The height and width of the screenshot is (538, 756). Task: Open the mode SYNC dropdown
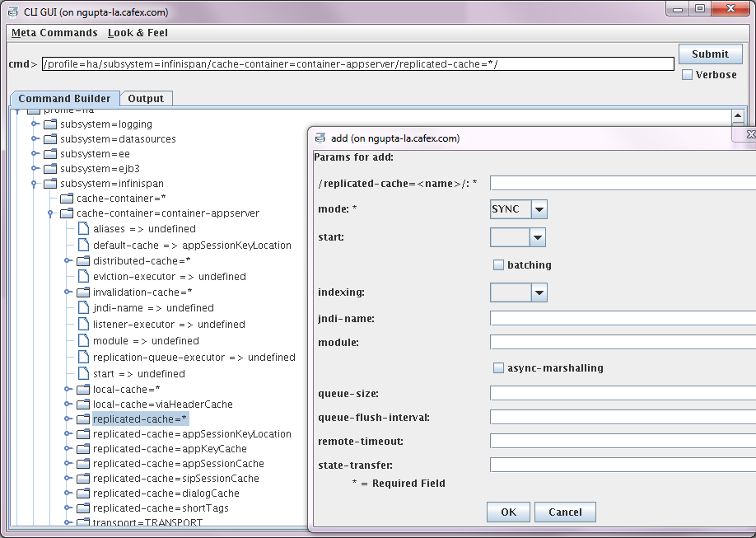click(539, 209)
